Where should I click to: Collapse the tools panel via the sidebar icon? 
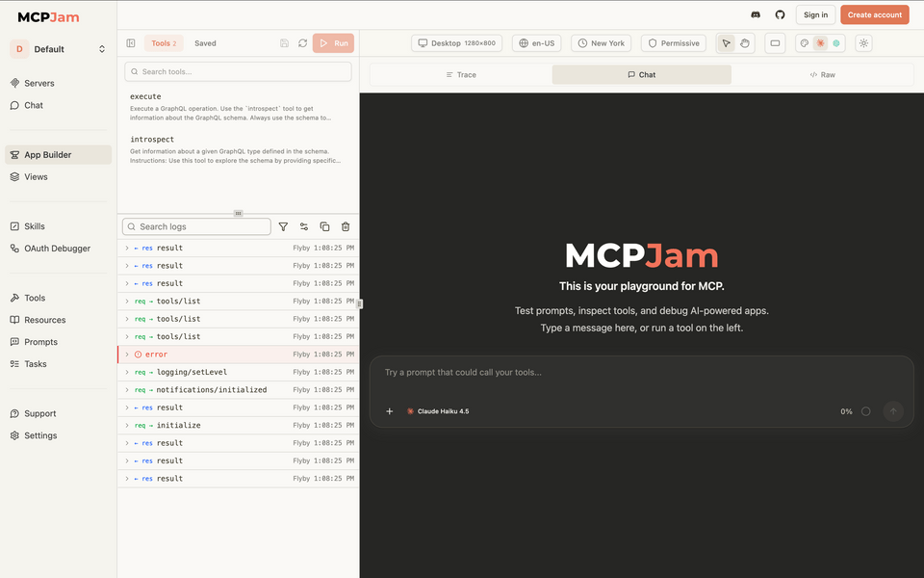130,42
